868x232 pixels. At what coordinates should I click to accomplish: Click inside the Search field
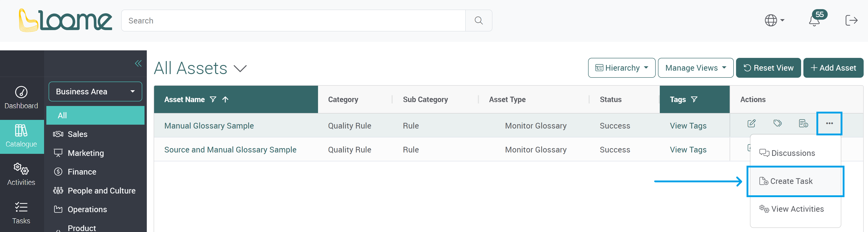[293, 21]
